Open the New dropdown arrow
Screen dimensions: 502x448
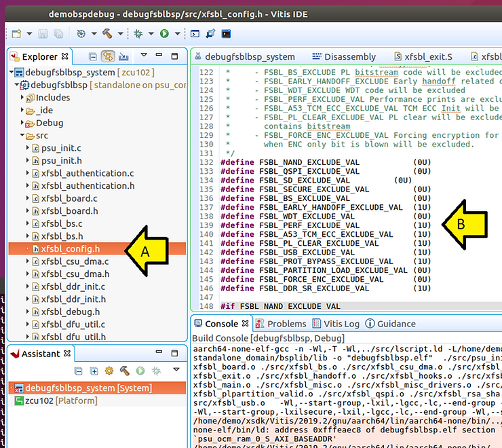point(29,33)
